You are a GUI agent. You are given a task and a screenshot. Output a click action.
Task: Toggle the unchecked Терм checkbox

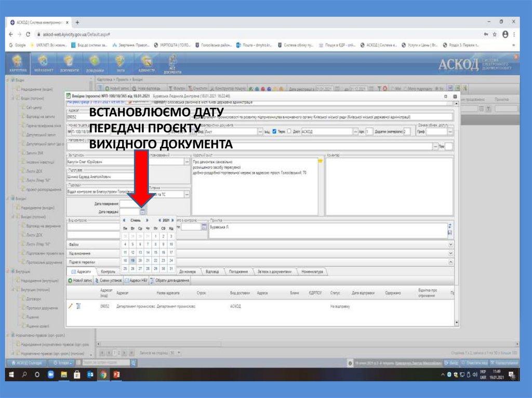(x=289, y=131)
